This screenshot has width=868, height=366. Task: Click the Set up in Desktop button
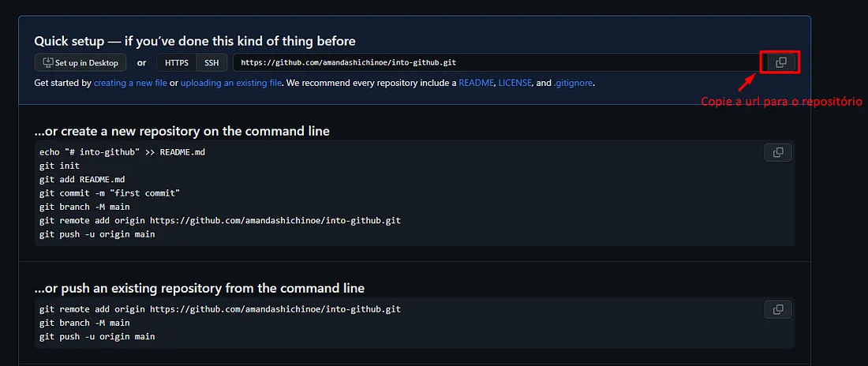(x=81, y=63)
